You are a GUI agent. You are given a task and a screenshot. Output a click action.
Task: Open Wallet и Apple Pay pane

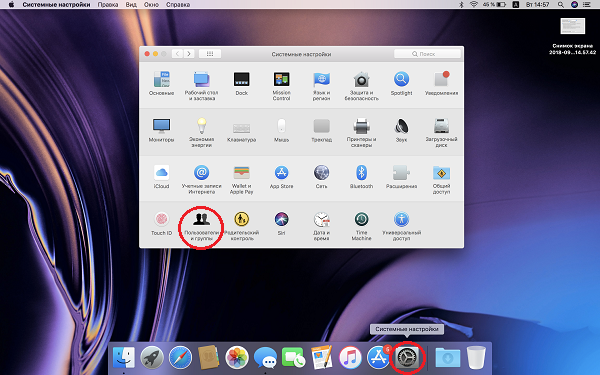tap(241, 179)
